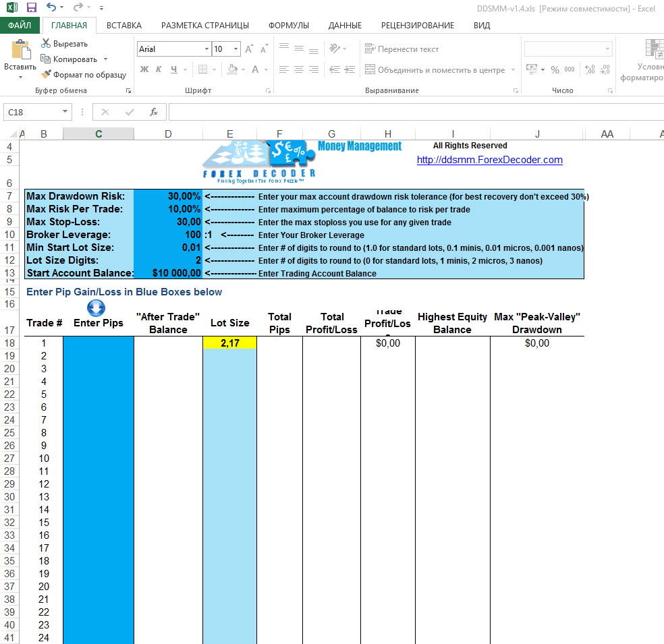Decrease the cell indent

click(335, 69)
